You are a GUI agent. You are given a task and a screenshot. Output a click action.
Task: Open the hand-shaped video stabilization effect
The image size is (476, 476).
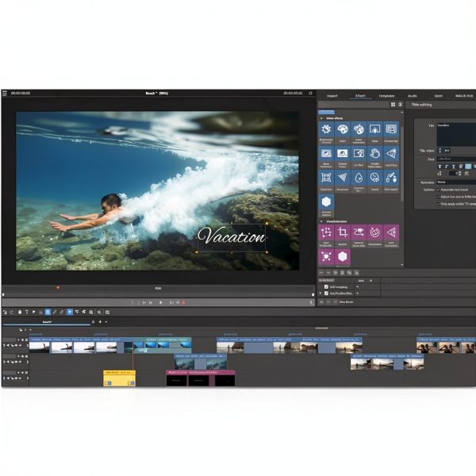pos(374,156)
